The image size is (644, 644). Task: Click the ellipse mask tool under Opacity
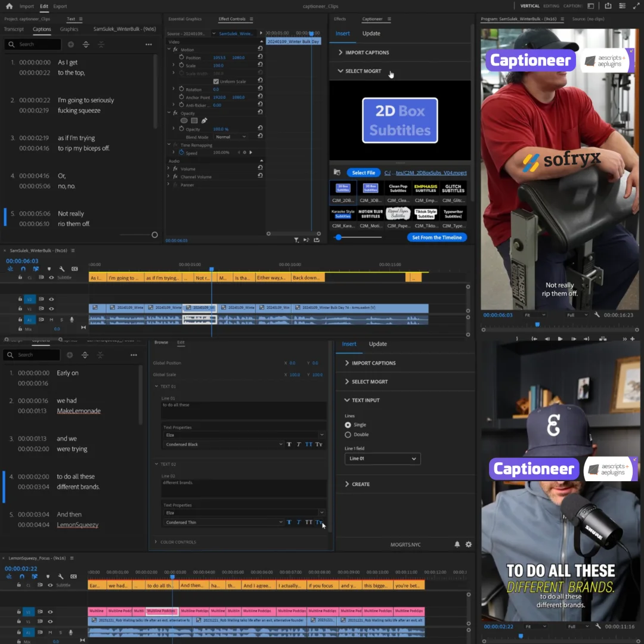184,120
